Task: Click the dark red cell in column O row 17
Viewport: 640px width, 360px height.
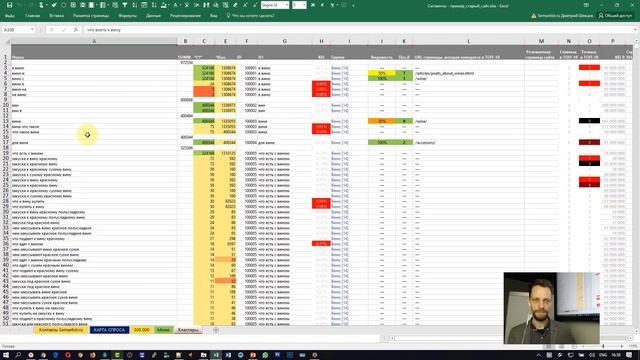Action: tap(589, 142)
